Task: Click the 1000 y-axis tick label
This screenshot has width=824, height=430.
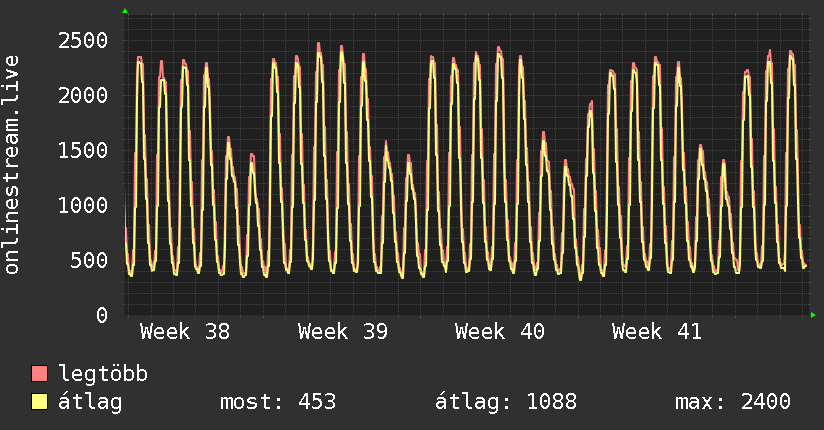Action: tap(83, 206)
